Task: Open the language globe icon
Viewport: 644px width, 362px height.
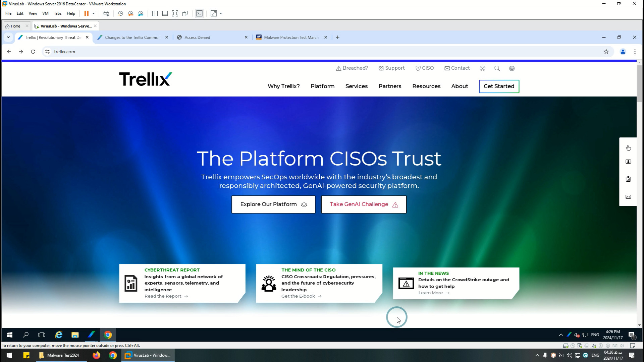Action: click(x=512, y=68)
